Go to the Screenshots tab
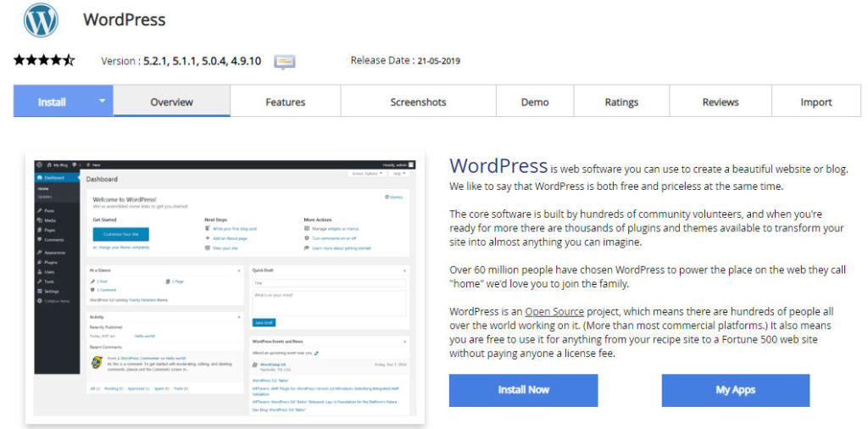The height and width of the screenshot is (429, 868). [418, 102]
